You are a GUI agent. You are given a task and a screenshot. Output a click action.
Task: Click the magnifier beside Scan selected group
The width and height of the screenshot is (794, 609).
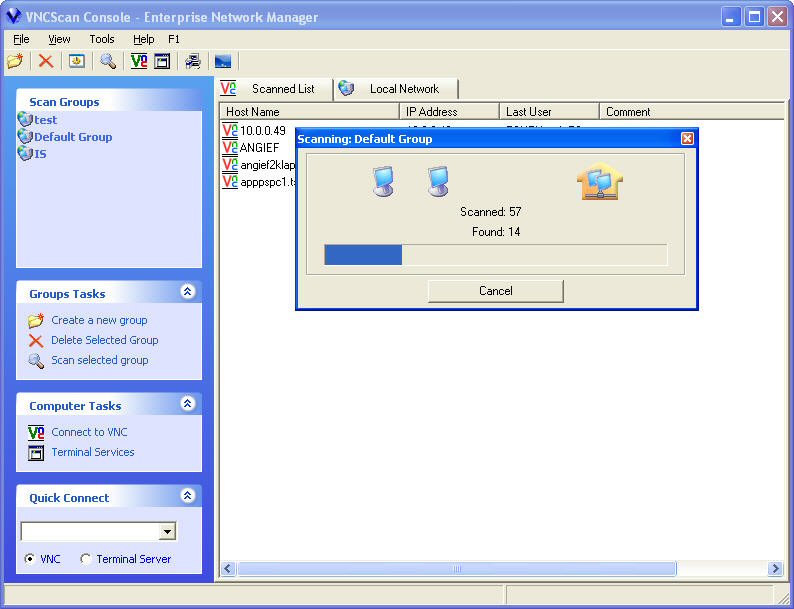(x=36, y=361)
